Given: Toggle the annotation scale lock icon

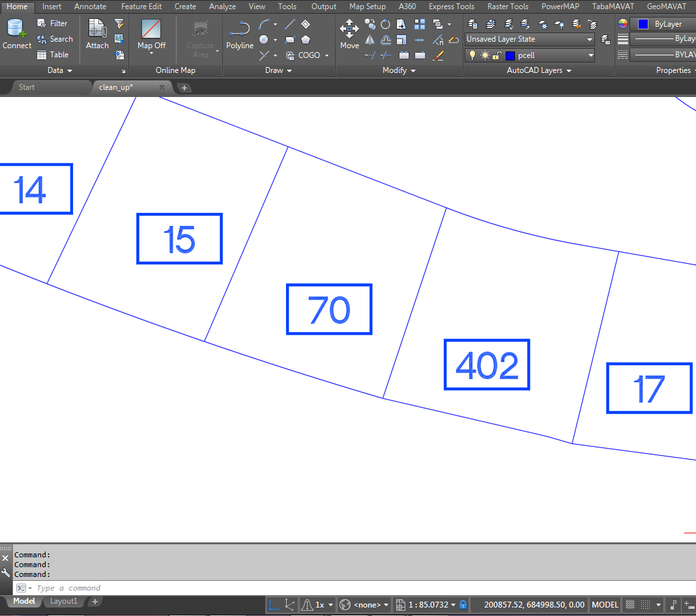Looking at the screenshot, I should tap(463, 604).
